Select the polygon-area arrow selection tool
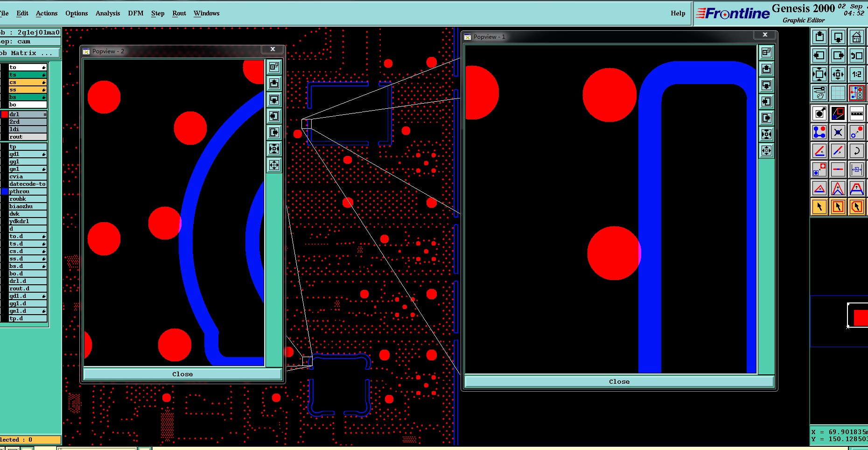The height and width of the screenshot is (450, 868). coord(857,207)
